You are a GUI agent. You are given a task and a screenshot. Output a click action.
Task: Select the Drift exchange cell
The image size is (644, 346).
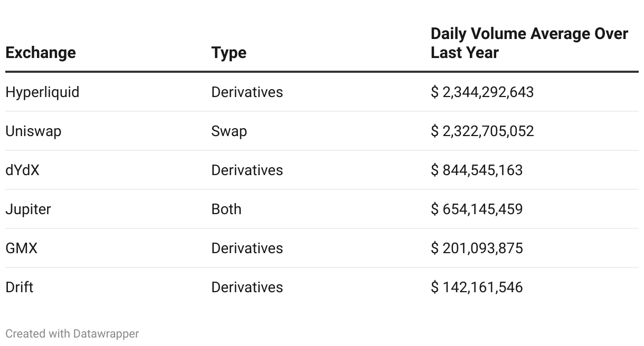[20, 287]
